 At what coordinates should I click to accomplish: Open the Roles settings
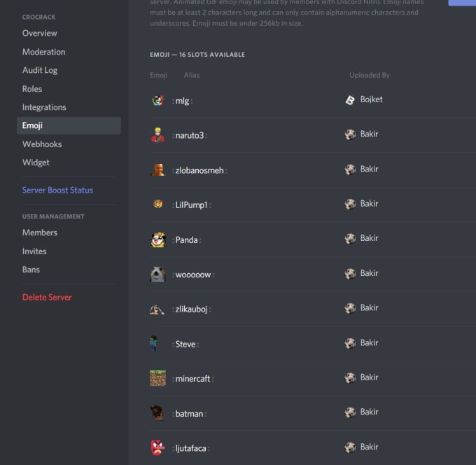click(32, 89)
